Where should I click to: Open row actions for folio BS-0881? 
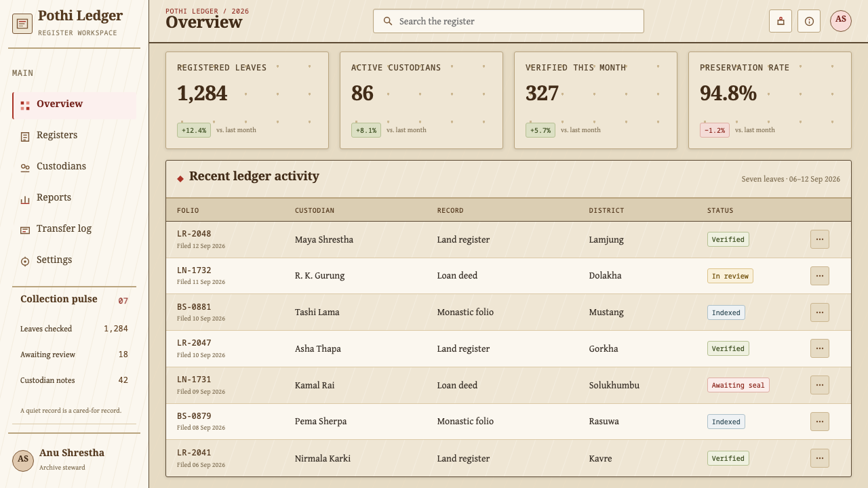coord(820,312)
